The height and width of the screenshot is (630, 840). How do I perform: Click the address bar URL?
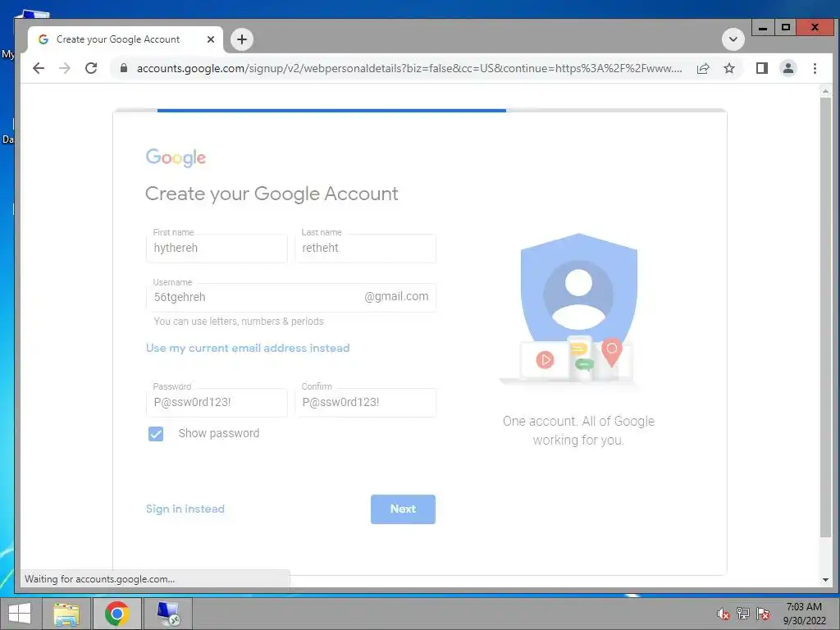[x=409, y=68]
